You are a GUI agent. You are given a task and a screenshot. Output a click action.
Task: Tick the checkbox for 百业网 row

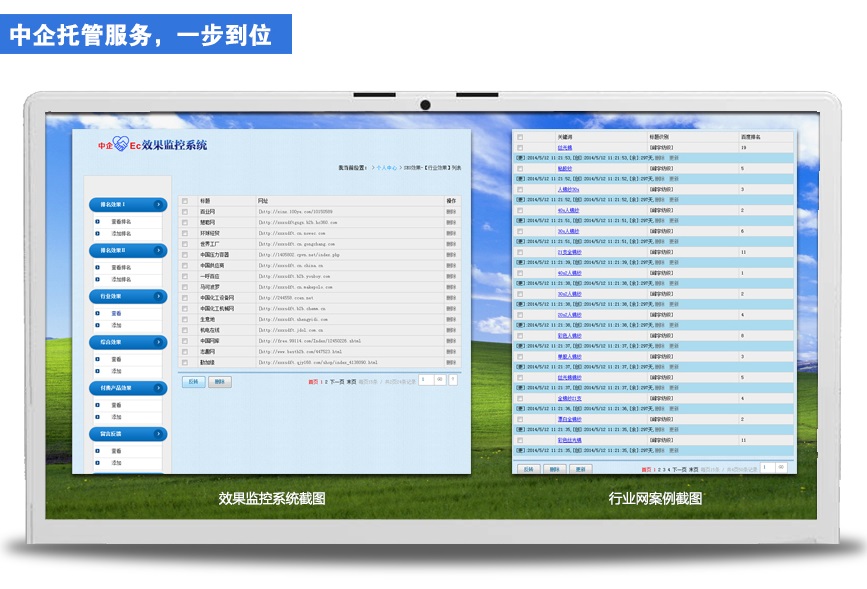[x=185, y=212]
